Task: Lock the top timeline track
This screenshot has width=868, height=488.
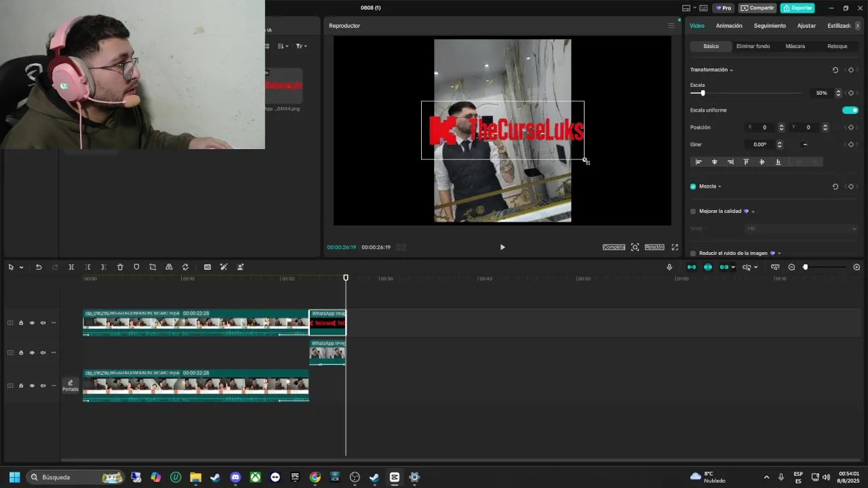Action: coord(21,323)
